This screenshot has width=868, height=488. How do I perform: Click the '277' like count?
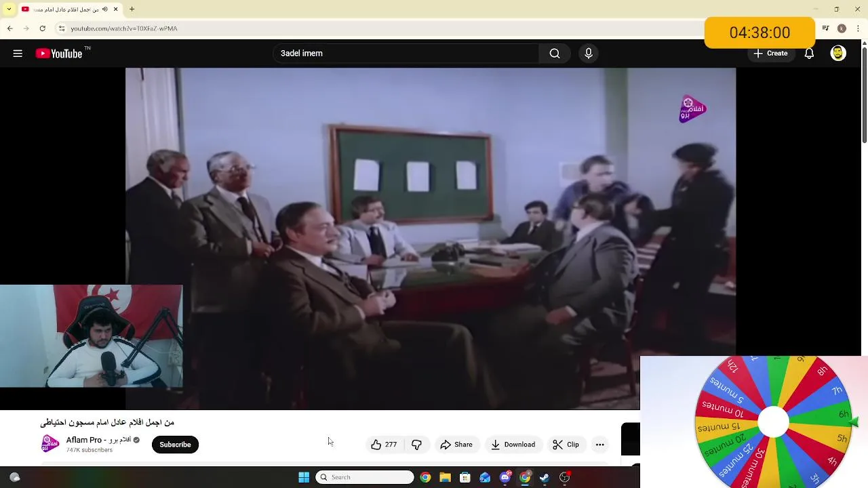click(x=391, y=445)
